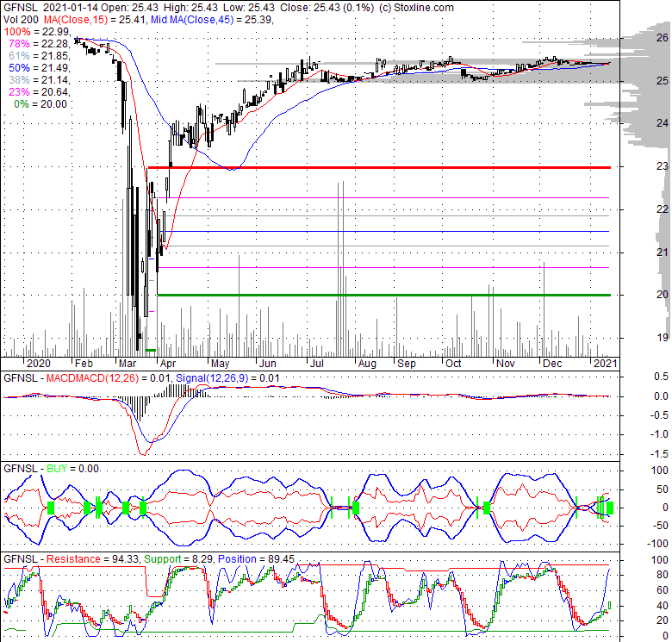Screen dimensions: 672x642
Task: Click the Mar month label on time axis
Action: pyautogui.click(x=128, y=364)
